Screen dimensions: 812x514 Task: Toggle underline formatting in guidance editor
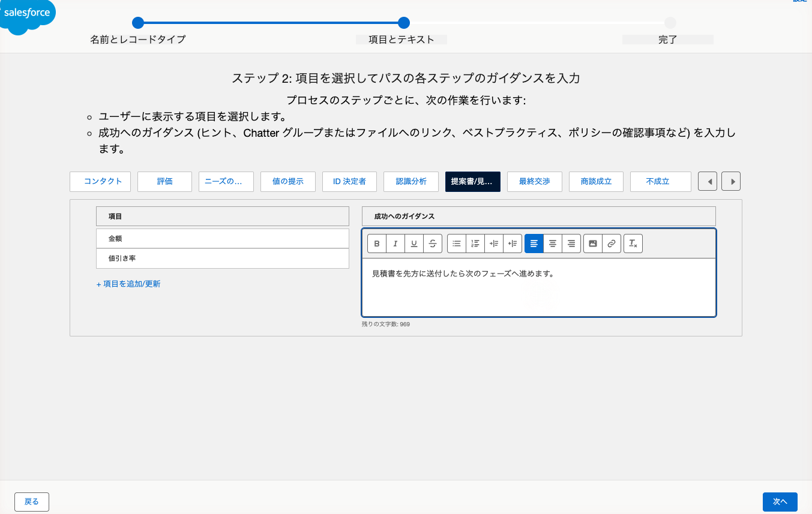click(414, 244)
